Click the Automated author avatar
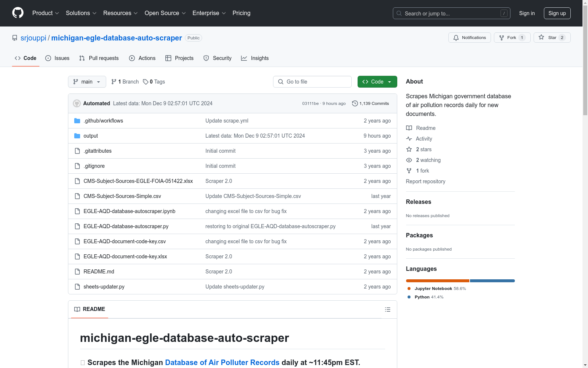Image resolution: width=588 pixels, height=368 pixels. coord(77,103)
